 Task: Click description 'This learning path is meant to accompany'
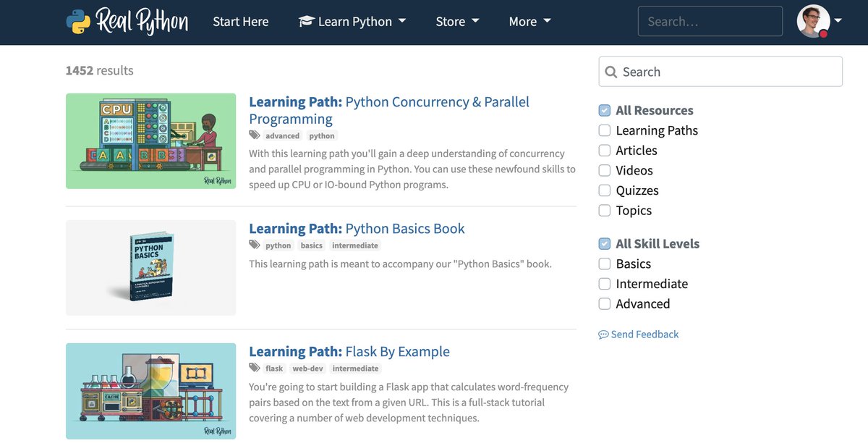[x=400, y=264]
